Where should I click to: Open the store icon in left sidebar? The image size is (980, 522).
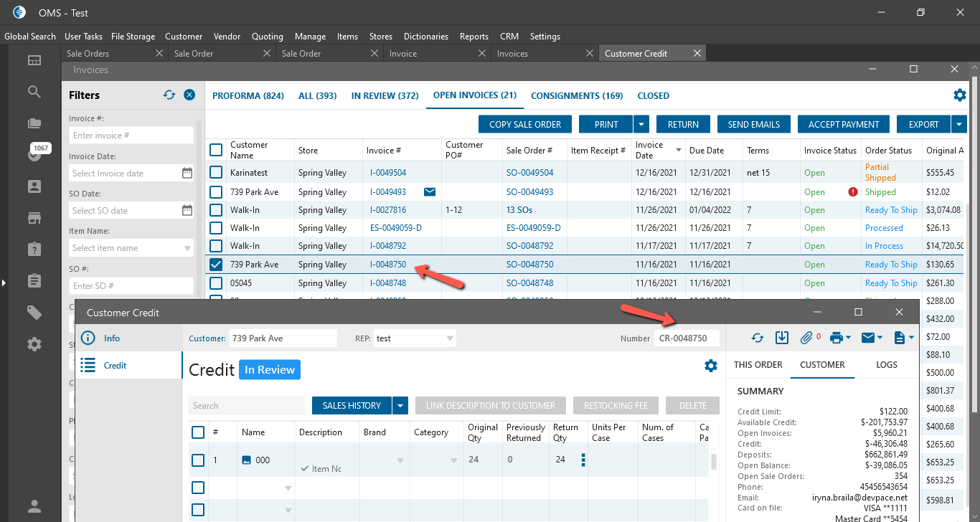(x=34, y=217)
